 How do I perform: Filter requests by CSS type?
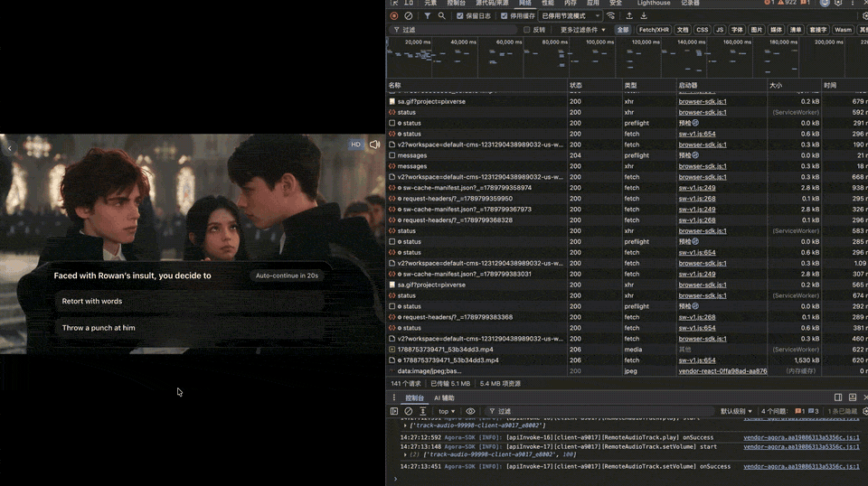(702, 30)
